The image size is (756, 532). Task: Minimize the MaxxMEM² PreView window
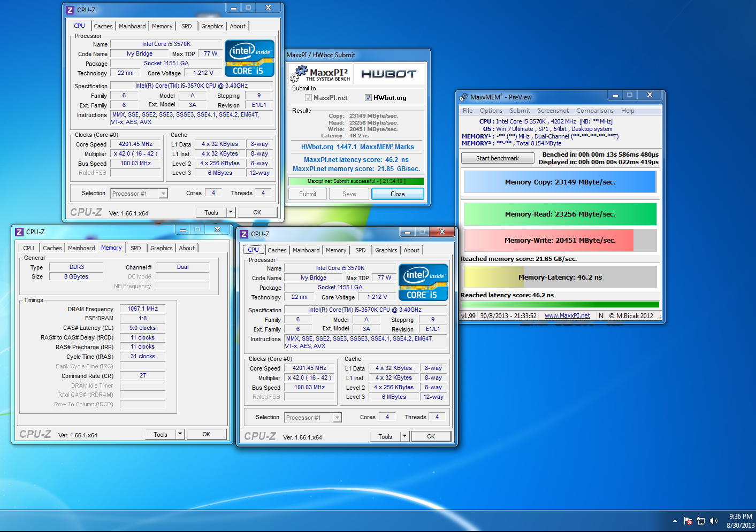(x=615, y=95)
